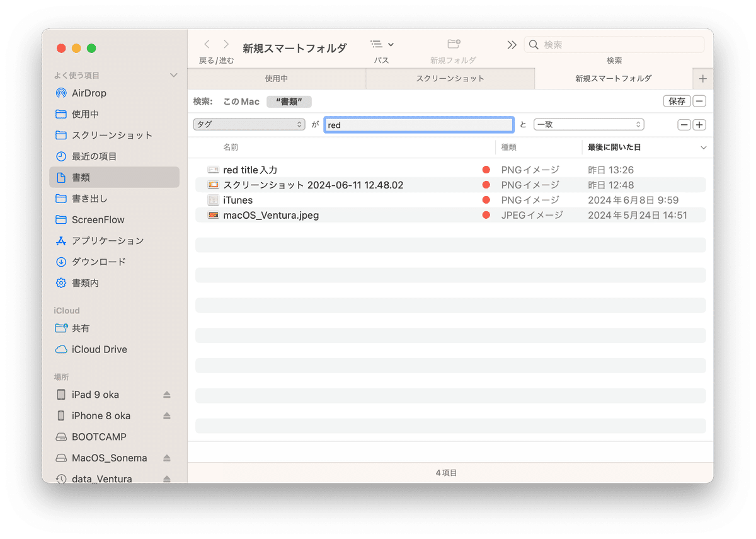The width and height of the screenshot is (756, 539).
Task: Select the iTunes file
Action: click(238, 200)
